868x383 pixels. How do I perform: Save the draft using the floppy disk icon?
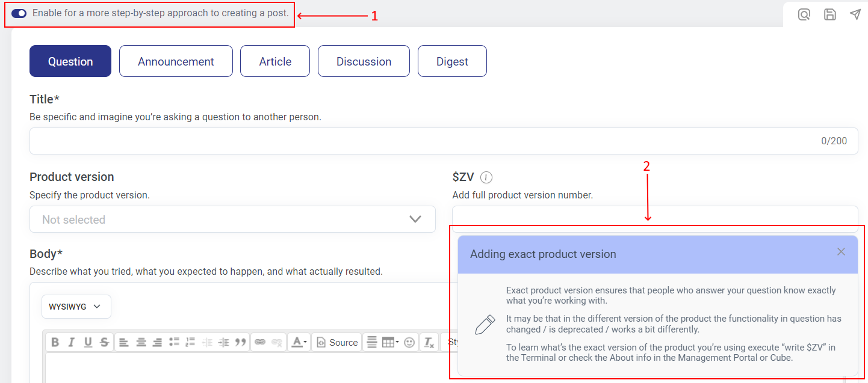[829, 14]
